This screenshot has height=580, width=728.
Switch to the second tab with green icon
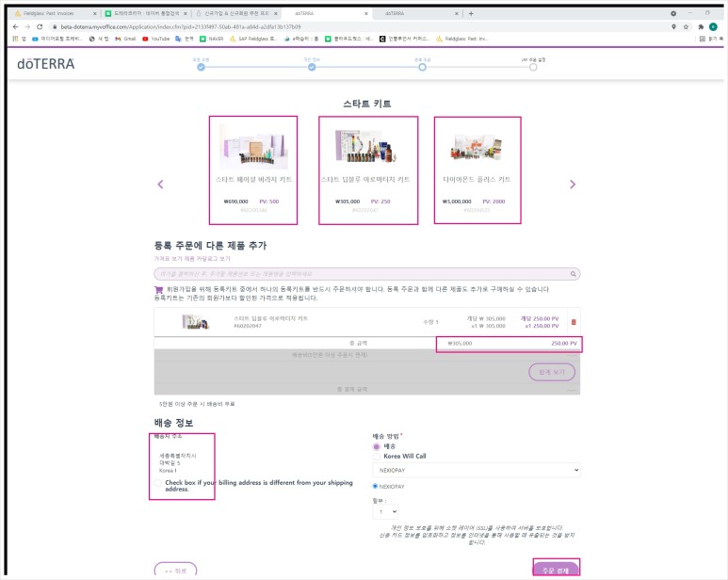(147, 13)
